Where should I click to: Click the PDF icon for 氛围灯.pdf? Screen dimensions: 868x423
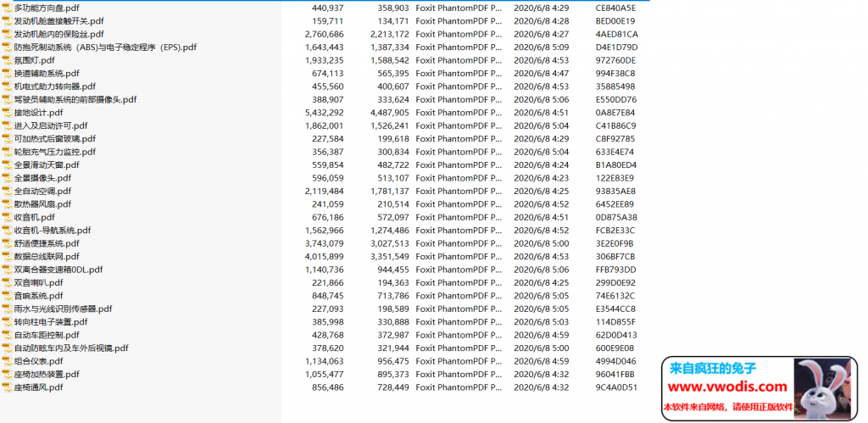coord(7,60)
